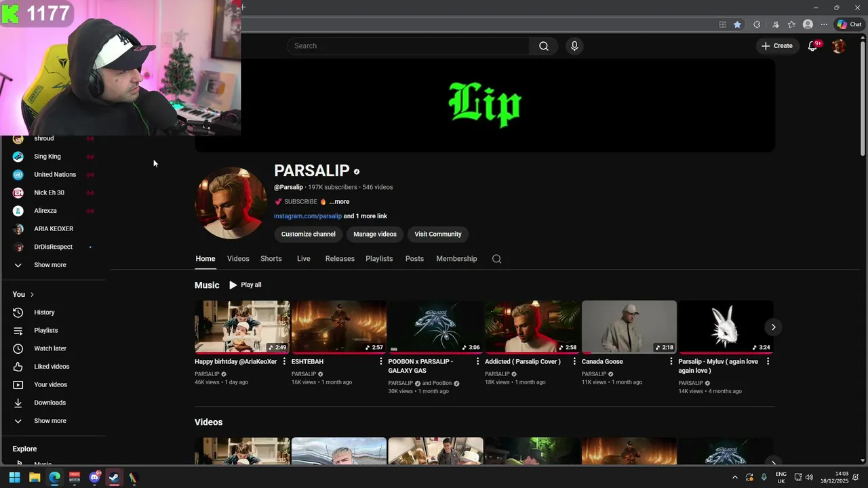This screenshot has height=488, width=868.
Task: Switch to the Membership channel tab
Action: coord(456,259)
